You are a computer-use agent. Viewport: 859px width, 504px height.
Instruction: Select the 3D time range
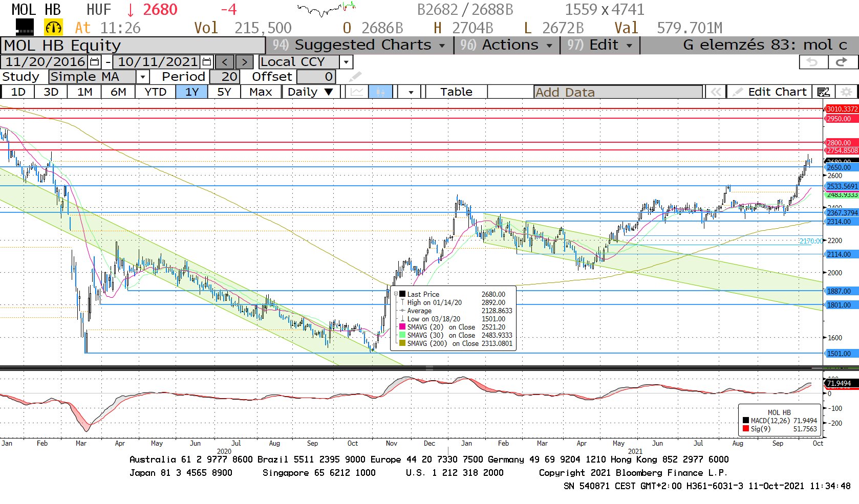coord(51,92)
